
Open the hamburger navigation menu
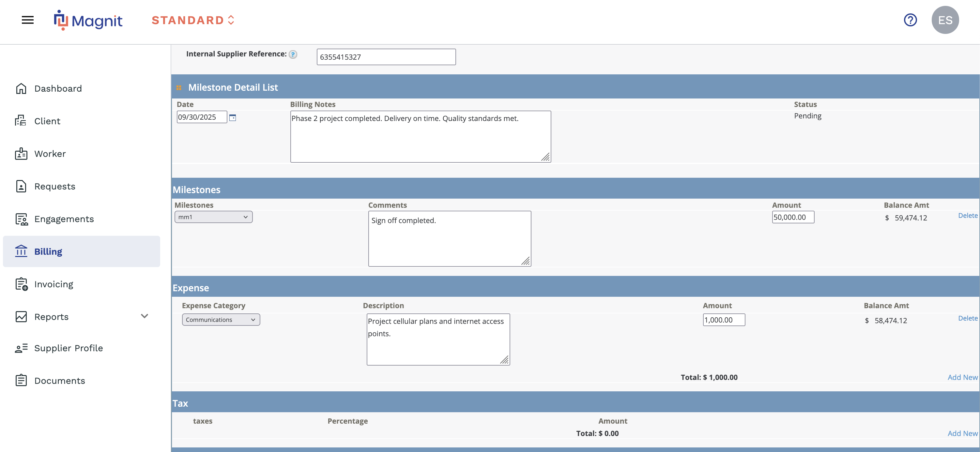click(27, 20)
